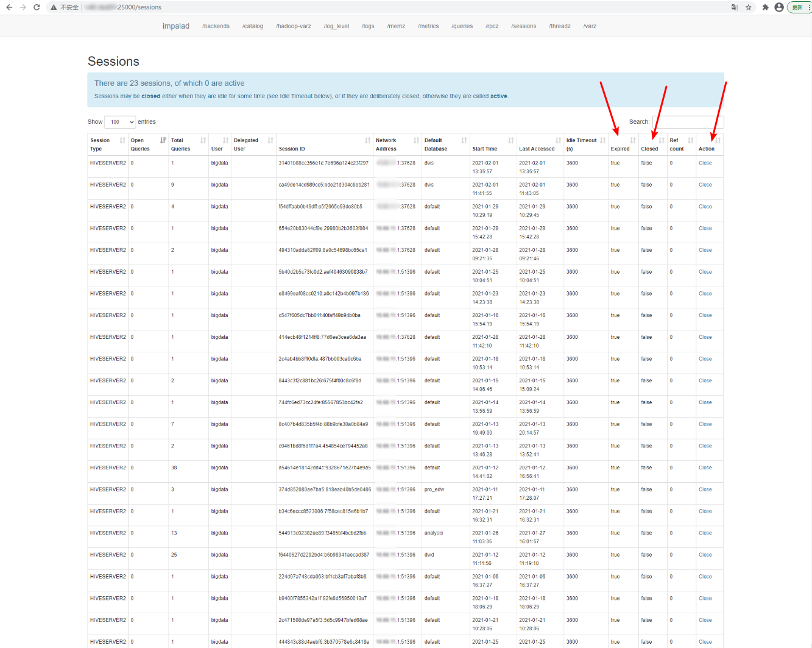Navigate to /varz page
The width and height of the screenshot is (812, 648).
[x=590, y=26]
